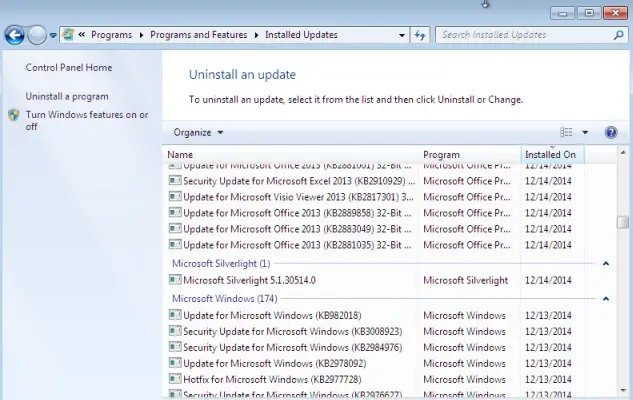This screenshot has height=400, width=633.
Task: Click the 12/14/2014 date for Silverlight
Action: point(548,280)
